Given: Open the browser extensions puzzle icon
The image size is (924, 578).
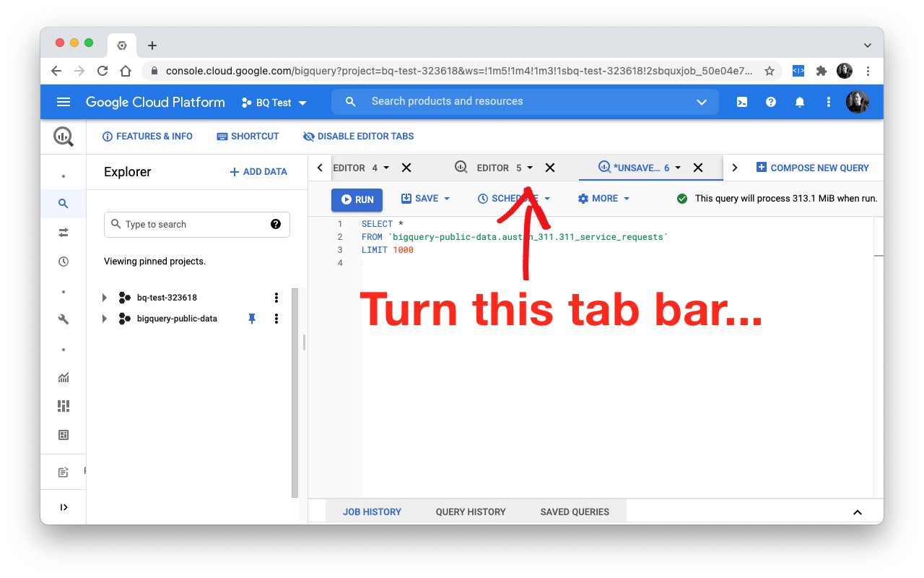Looking at the screenshot, I should coord(821,71).
